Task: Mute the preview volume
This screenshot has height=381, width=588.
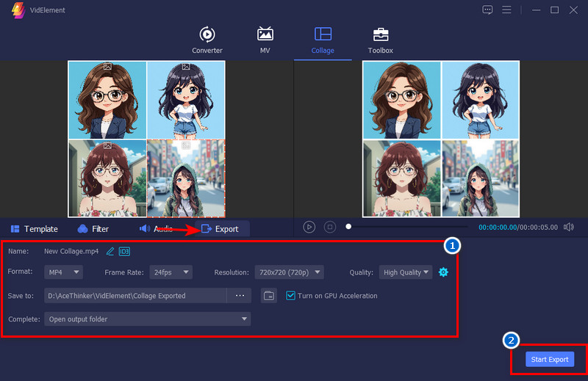Action: (568, 227)
